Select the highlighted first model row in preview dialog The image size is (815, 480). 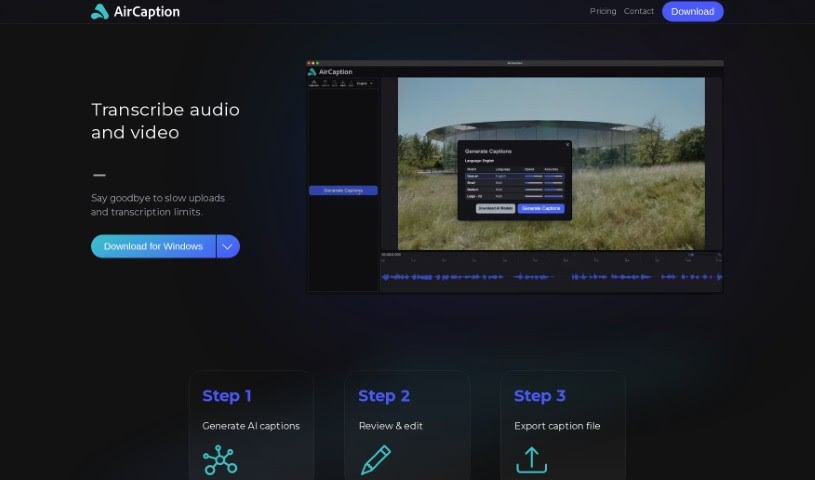(515, 176)
